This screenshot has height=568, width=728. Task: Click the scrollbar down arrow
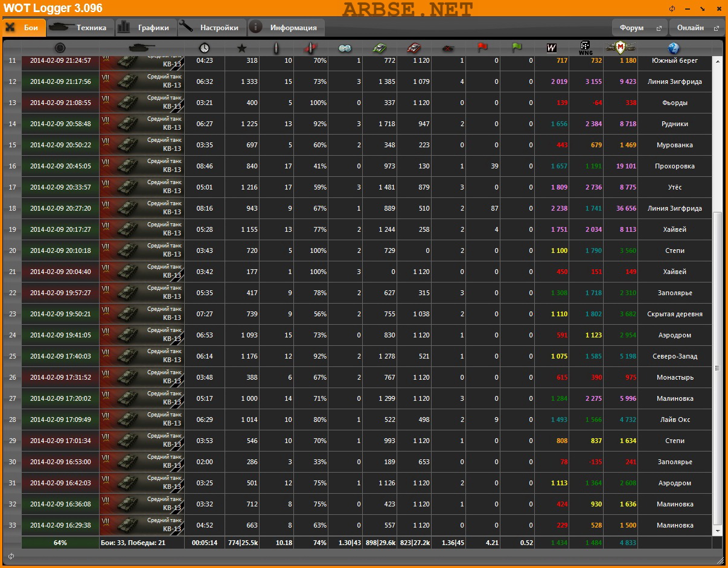pyautogui.click(x=718, y=530)
